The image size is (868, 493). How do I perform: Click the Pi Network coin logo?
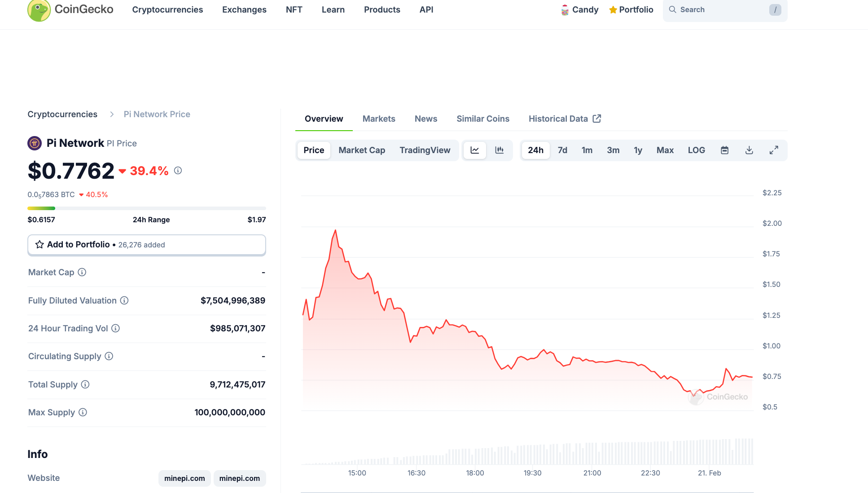pyautogui.click(x=35, y=143)
